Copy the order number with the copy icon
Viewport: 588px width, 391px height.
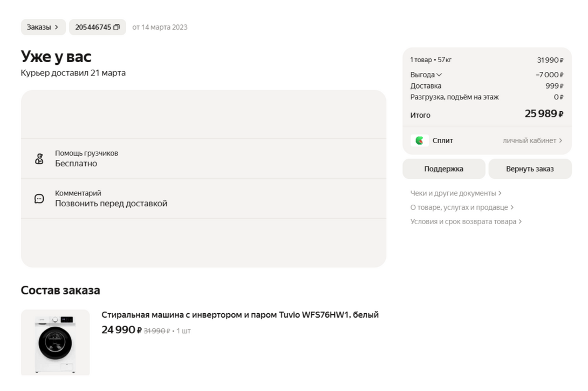click(117, 28)
